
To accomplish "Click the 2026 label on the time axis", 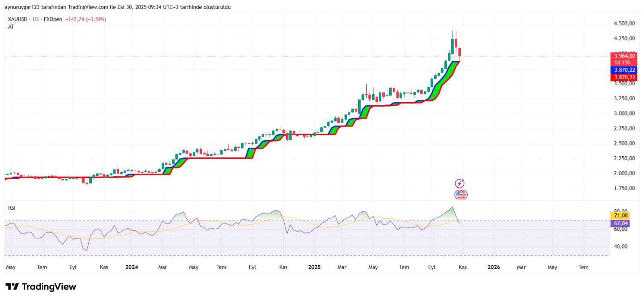I will (494, 267).
